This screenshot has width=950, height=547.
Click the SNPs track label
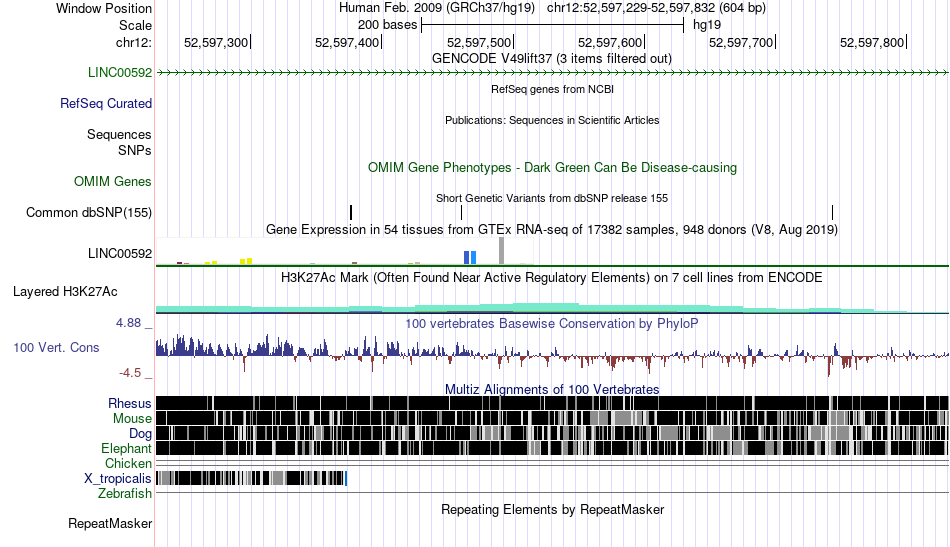[135, 150]
